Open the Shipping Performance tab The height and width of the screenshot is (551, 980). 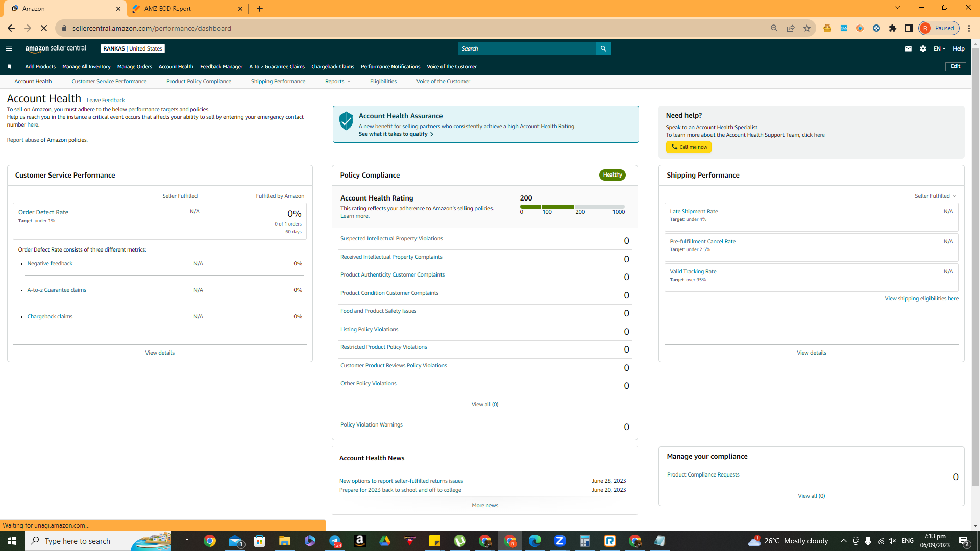(x=278, y=82)
